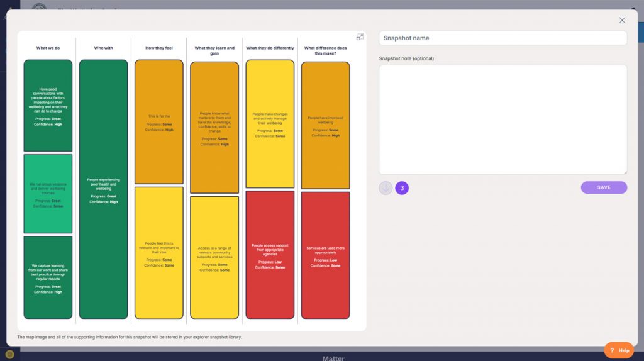Expand the map image to full view

360,37
